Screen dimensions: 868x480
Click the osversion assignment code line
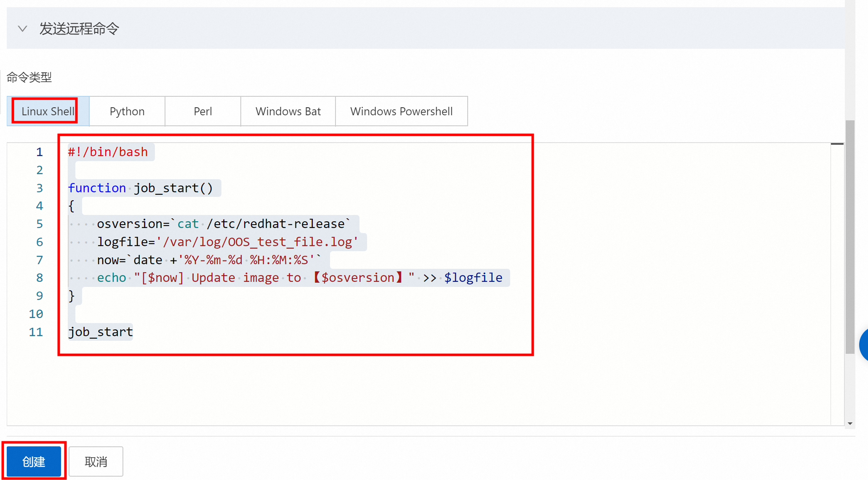pos(223,224)
